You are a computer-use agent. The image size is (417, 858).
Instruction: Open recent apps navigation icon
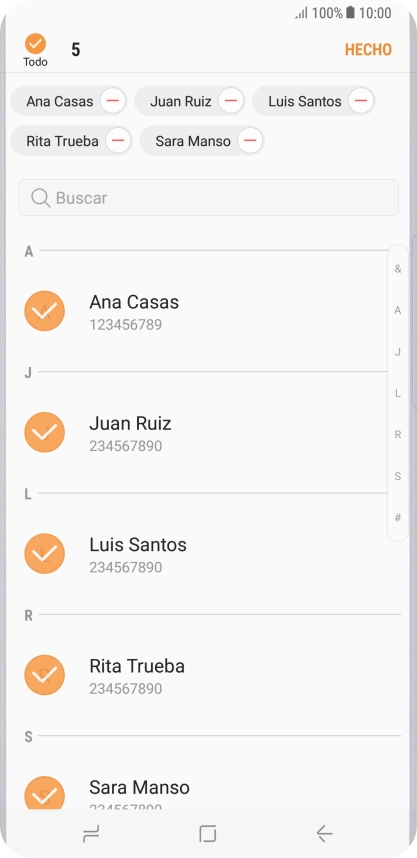click(91, 833)
